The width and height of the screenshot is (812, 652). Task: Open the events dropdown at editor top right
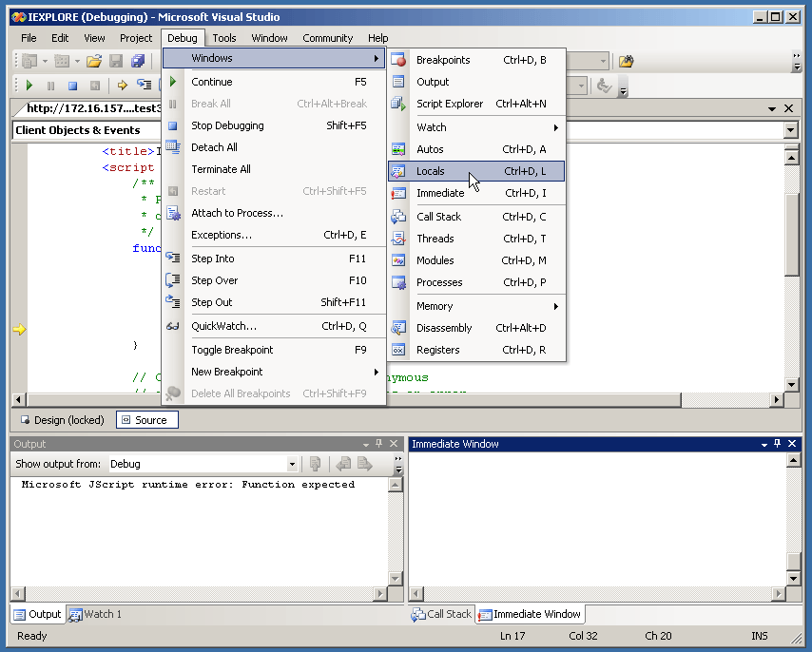coord(791,130)
